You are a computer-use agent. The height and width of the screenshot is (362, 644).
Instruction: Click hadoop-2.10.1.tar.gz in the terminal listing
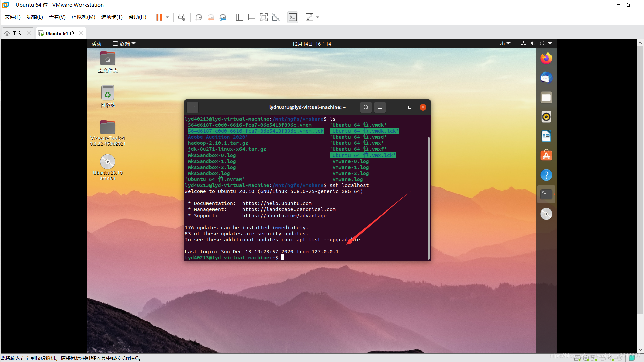coord(218,143)
